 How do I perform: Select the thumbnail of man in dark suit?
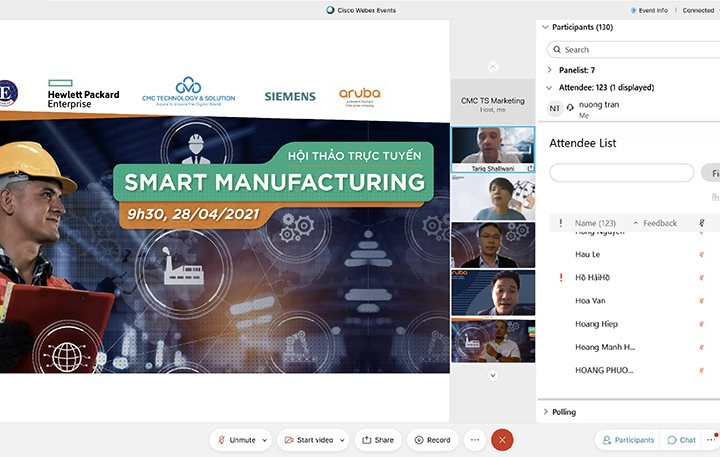(x=493, y=245)
